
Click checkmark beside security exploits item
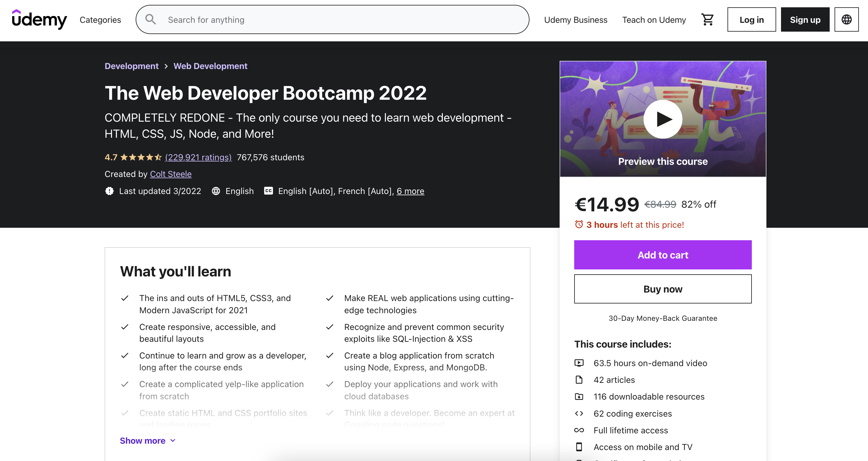330,327
